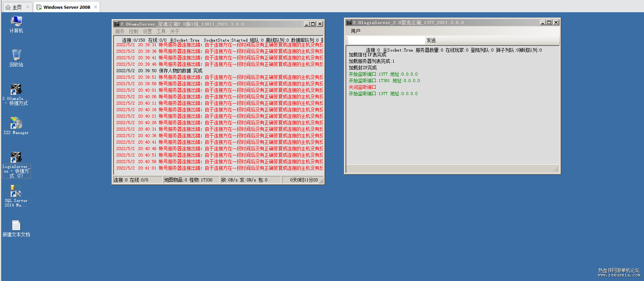Switch to the 主页 tab
This screenshot has height=281, width=644.
(17, 7)
